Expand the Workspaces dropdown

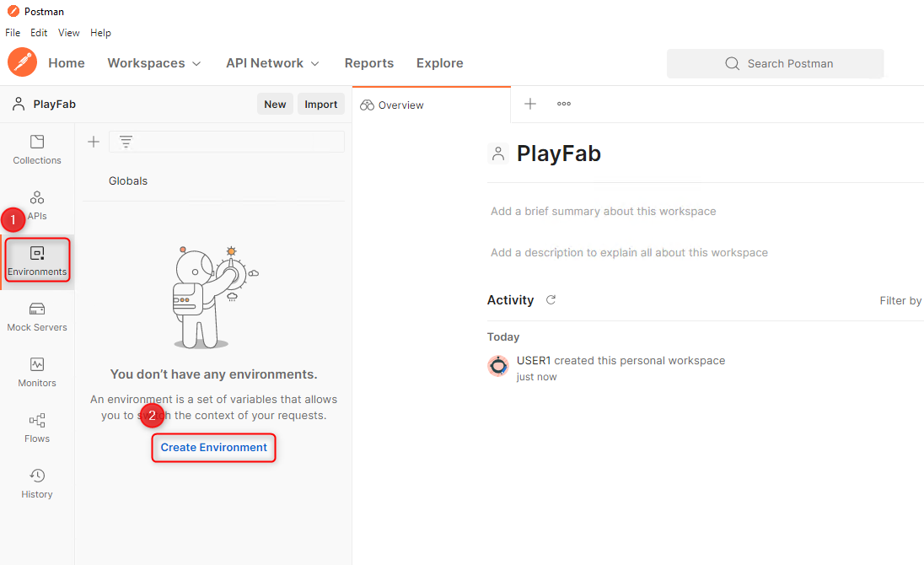(x=154, y=62)
